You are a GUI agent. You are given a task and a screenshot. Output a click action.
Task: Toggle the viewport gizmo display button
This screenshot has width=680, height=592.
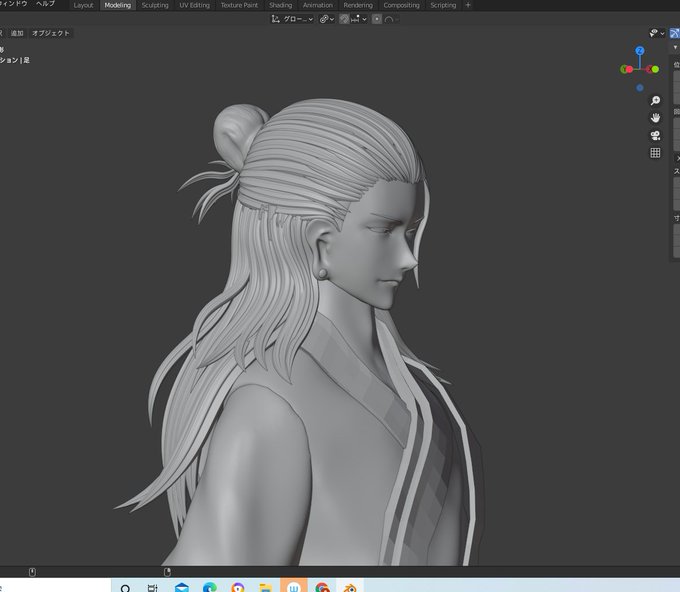click(x=675, y=33)
